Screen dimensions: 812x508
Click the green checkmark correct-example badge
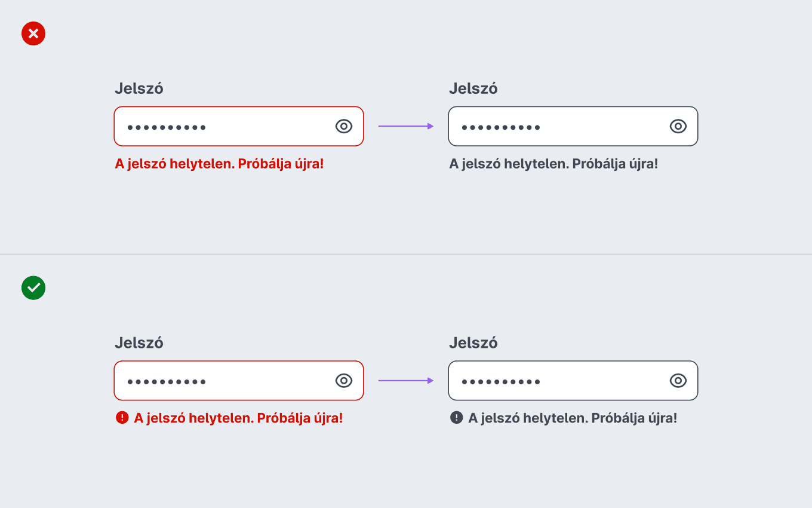33,287
